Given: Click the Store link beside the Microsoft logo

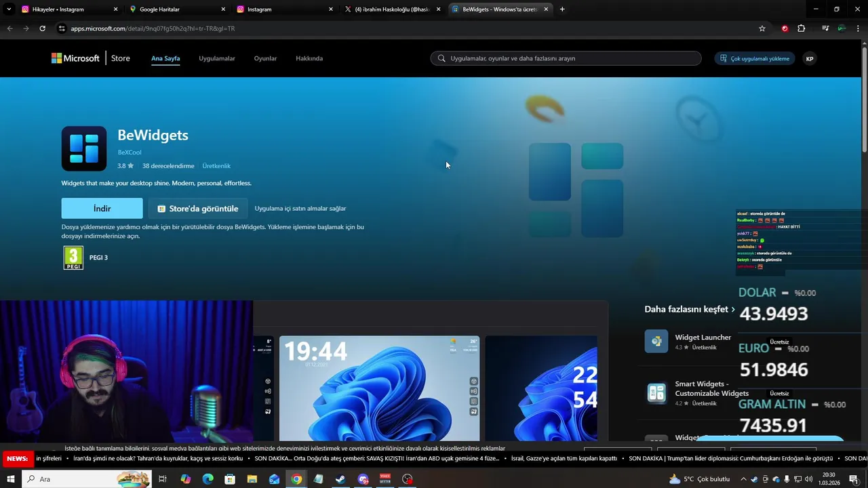Looking at the screenshot, I should [121, 58].
